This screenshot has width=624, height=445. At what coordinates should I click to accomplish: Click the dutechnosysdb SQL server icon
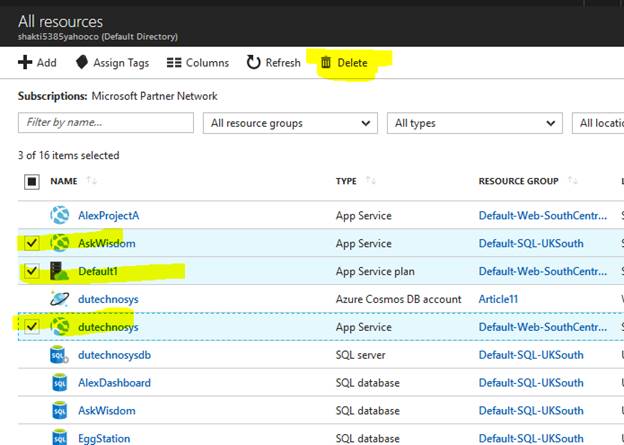click(60, 355)
